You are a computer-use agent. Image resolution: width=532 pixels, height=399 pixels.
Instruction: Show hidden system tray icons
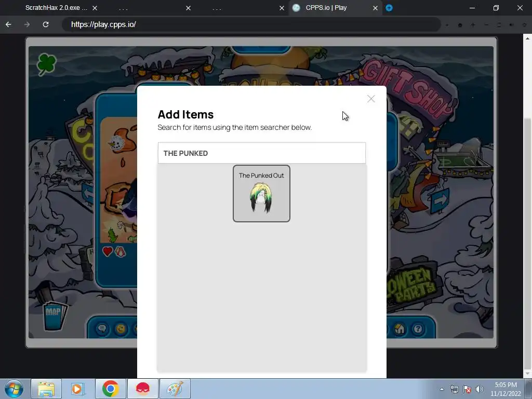(442, 390)
